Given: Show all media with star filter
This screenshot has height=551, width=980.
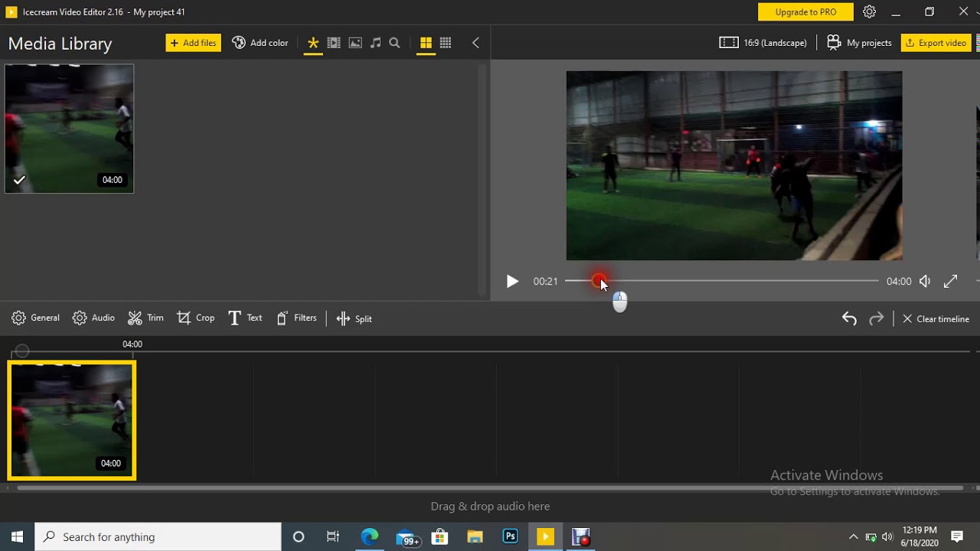Looking at the screenshot, I should coord(313,44).
